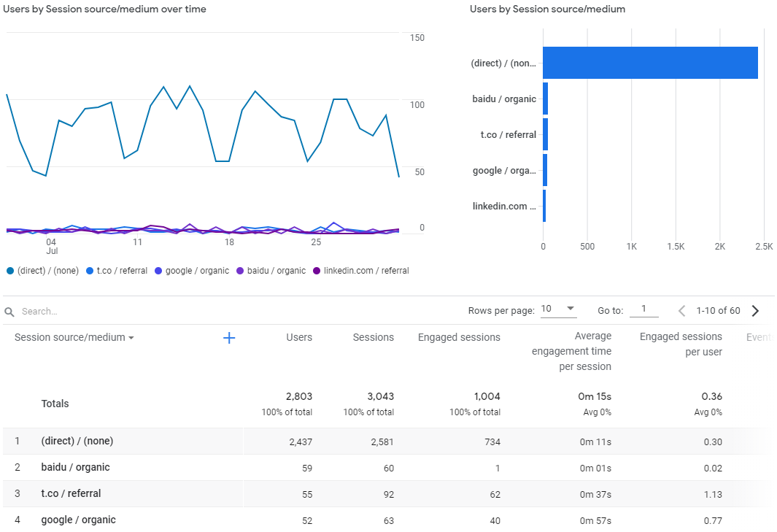Click the users value 2,437 for direct

(x=301, y=442)
